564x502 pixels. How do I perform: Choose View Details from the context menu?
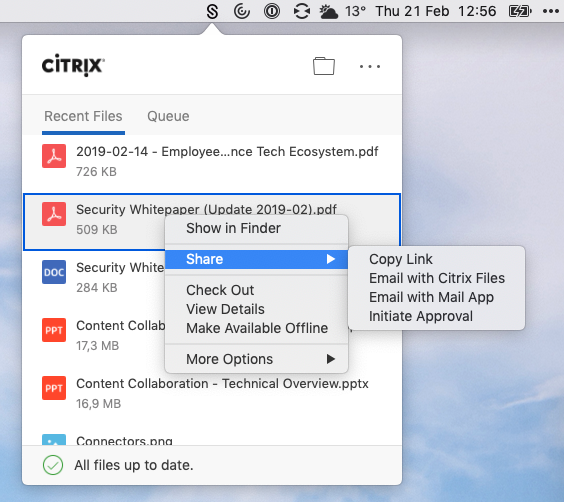coord(256,309)
